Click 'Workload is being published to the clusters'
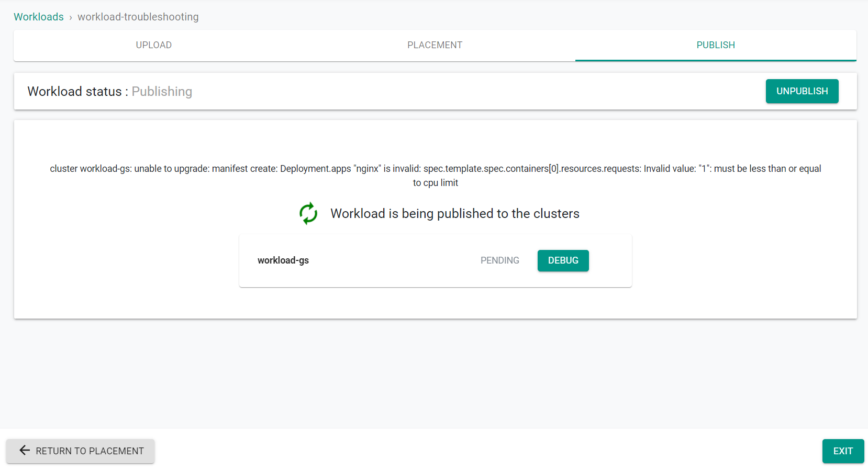The image size is (868, 470). point(455,213)
